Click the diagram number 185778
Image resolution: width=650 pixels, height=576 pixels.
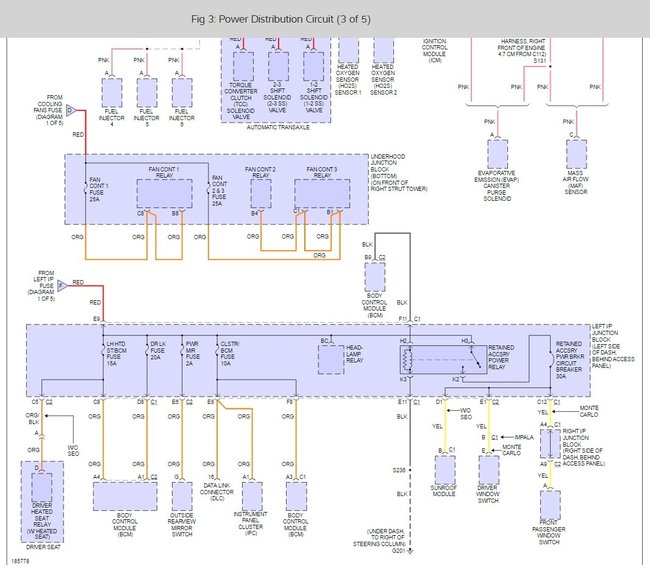[x=19, y=561]
